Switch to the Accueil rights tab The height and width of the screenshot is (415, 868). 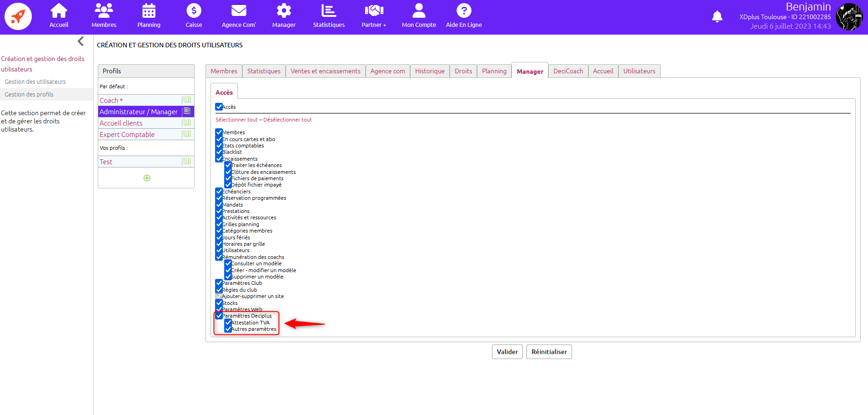[x=603, y=71]
